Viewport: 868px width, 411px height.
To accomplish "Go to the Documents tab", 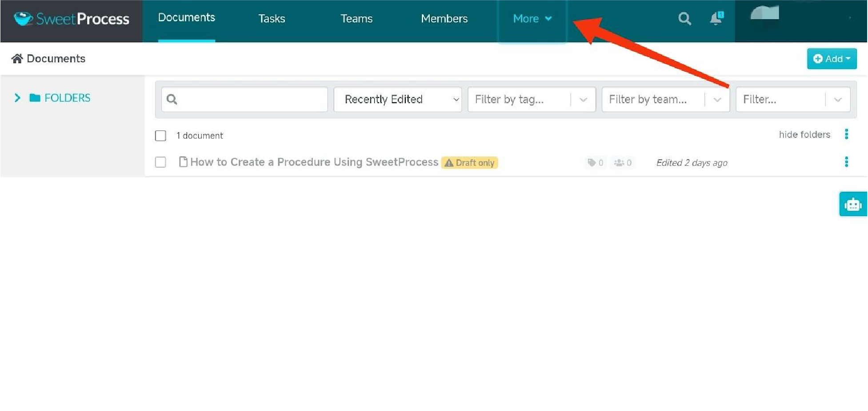I will (187, 18).
